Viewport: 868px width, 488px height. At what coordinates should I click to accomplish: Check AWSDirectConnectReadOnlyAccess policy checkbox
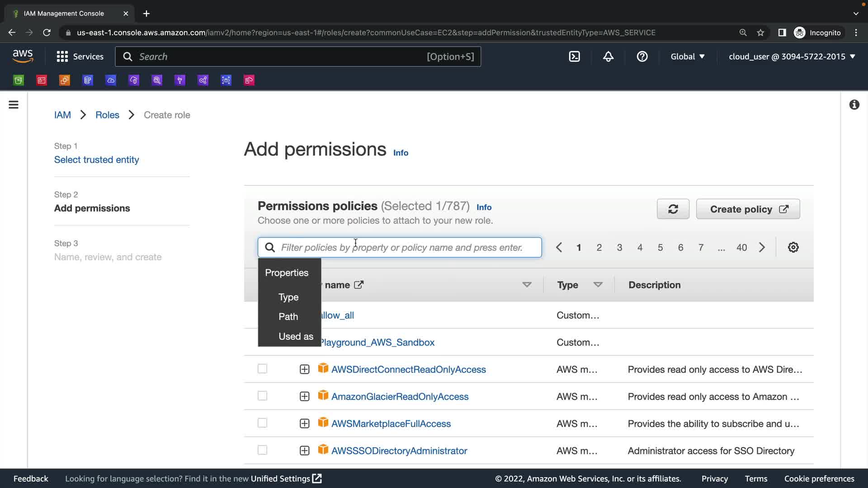coord(262,369)
